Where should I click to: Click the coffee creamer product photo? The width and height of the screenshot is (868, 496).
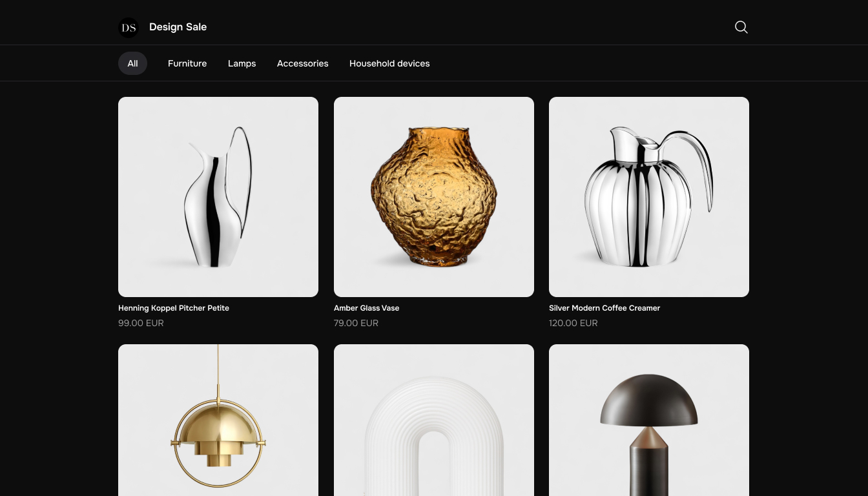pyautogui.click(x=648, y=196)
